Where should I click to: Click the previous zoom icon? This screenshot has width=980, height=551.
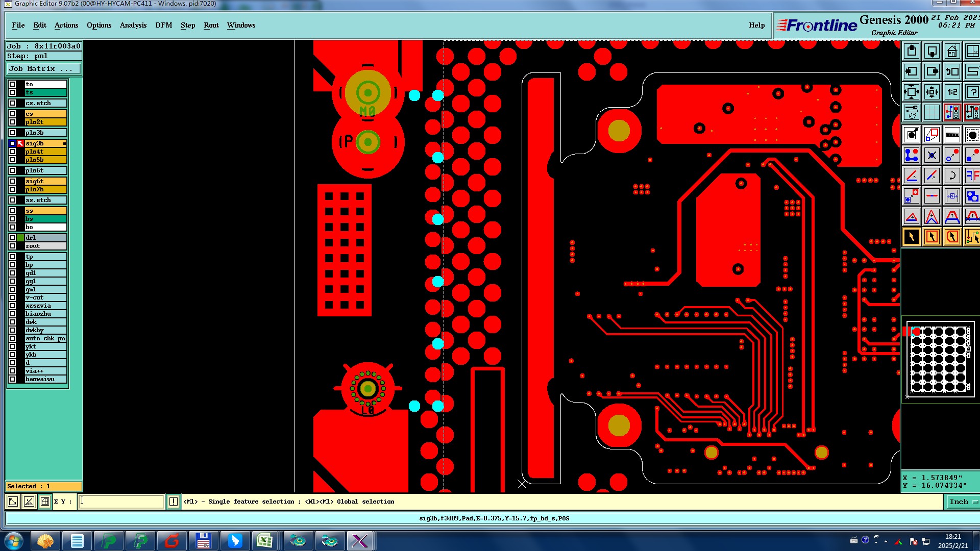tap(952, 71)
